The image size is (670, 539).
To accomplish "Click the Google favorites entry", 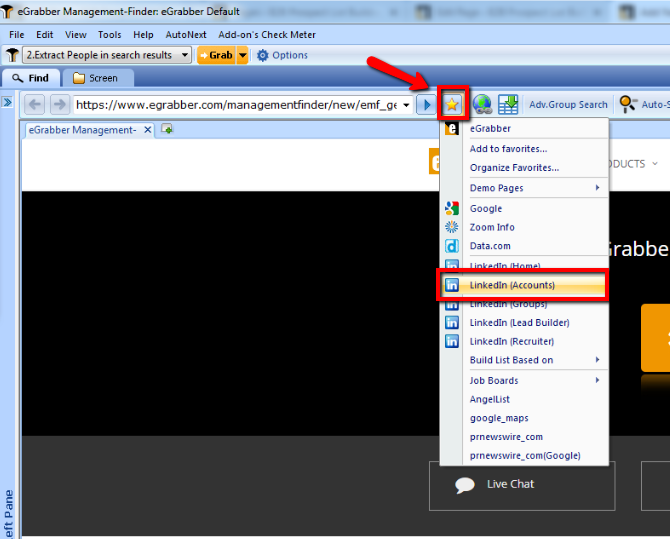I will tap(524, 208).
